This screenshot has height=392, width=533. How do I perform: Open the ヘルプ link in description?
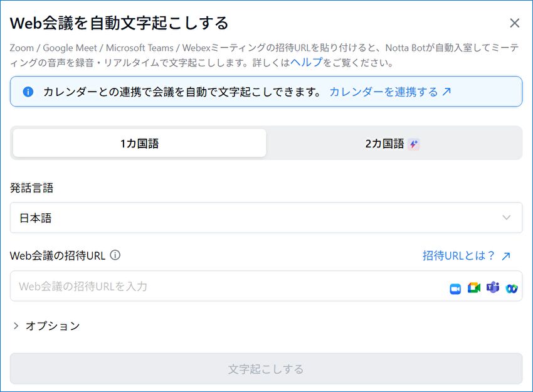click(306, 63)
